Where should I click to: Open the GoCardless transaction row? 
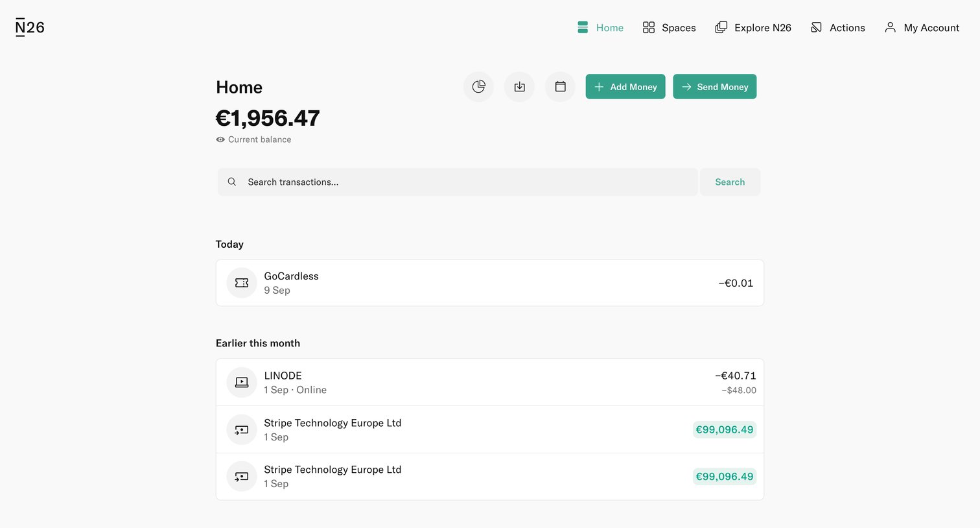point(490,283)
